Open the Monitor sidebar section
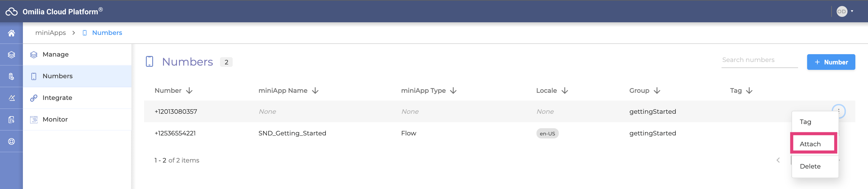 click(x=77, y=119)
